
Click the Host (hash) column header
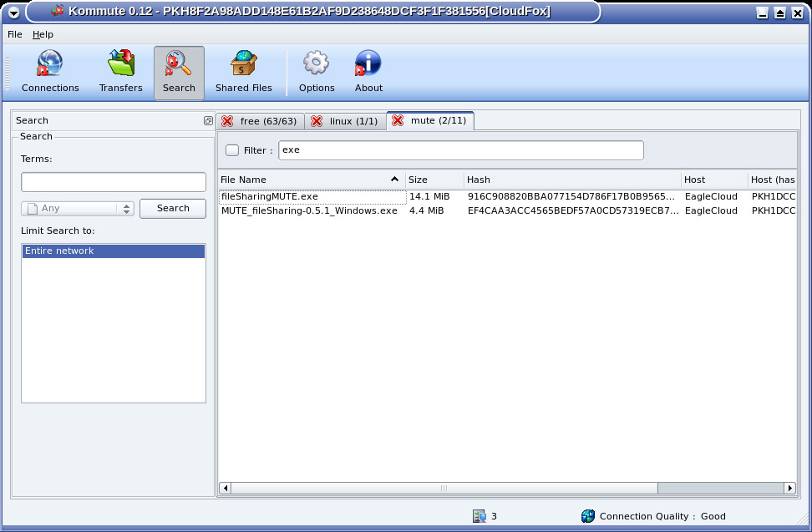pos(773,180)
